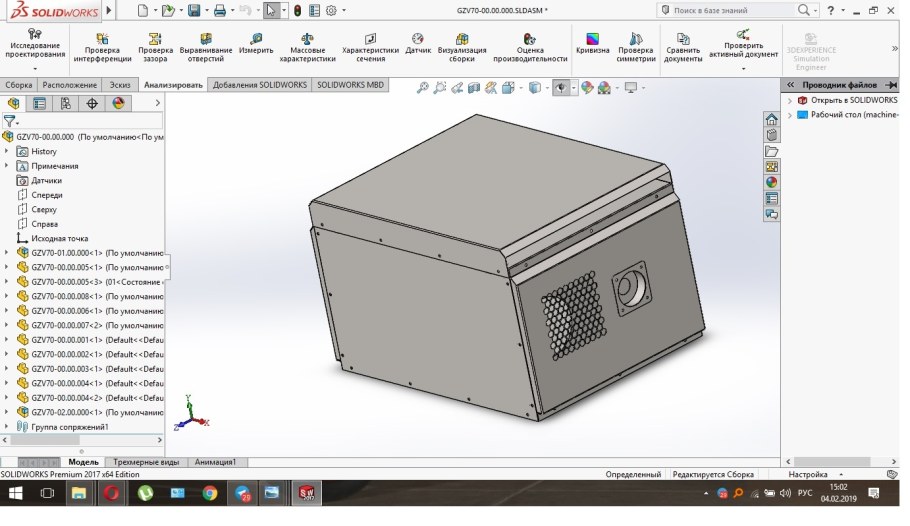
Task: Open the DisplayManager appearance panel icon
Action: point(118,103)
